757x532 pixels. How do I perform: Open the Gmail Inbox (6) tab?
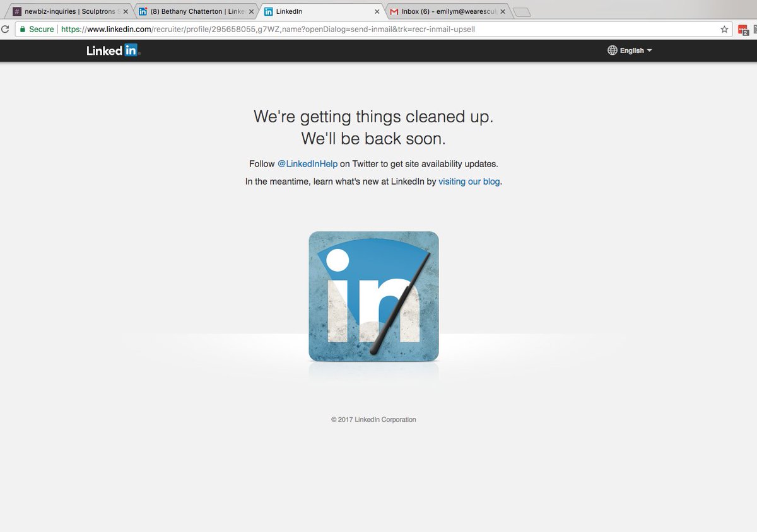[447, 11]
